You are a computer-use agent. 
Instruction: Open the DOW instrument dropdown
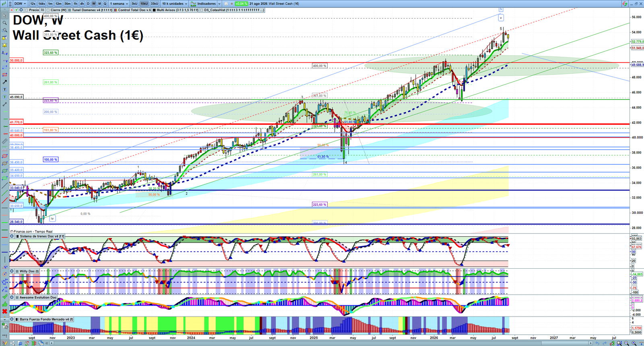20,4
